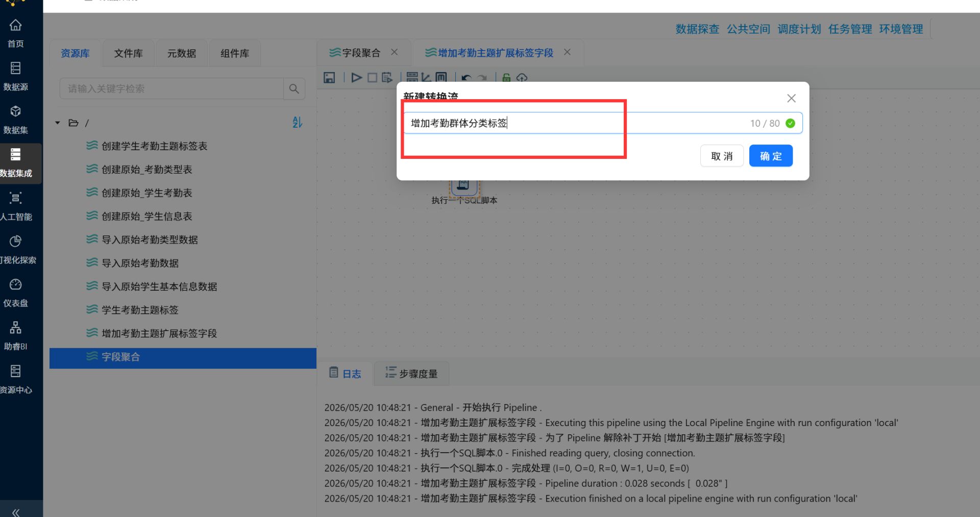Open the 公共空间 link
Viewport: 980px width, 517px height.
pos(748,29)
